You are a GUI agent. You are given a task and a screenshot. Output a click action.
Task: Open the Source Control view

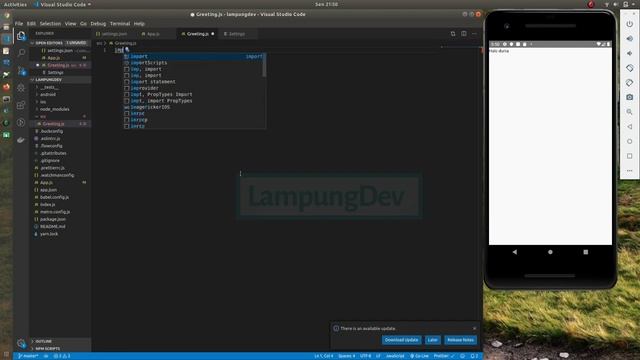(x=21, y=71)
